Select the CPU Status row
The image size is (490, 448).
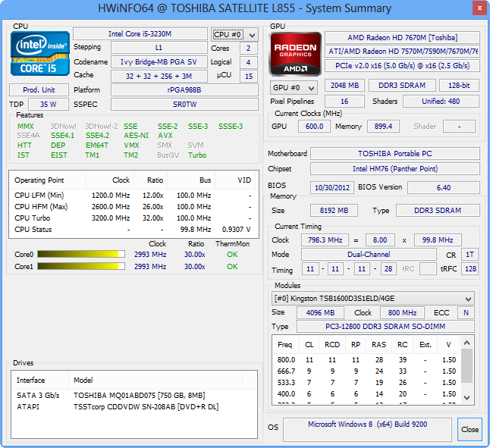point(133,230)
